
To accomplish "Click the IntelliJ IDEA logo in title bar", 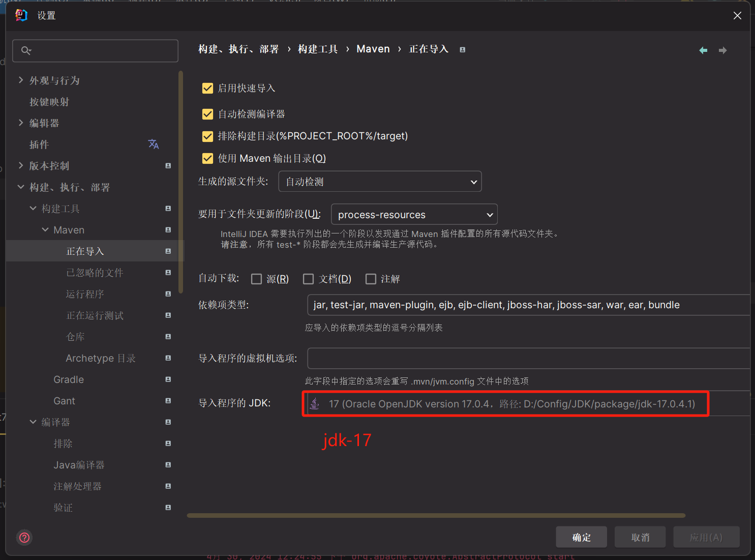I will point(21,15).
